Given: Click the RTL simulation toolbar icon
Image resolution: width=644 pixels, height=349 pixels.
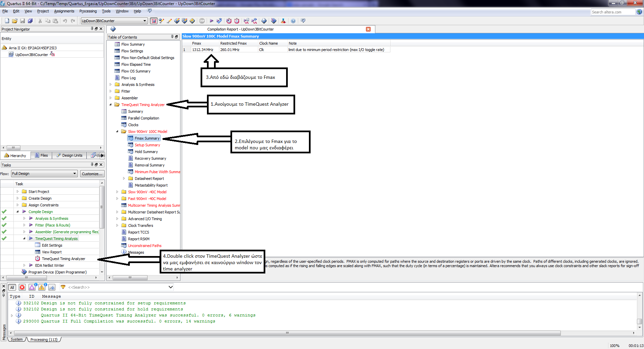Looking at the screenshot, I should click(x=247, y=21).
